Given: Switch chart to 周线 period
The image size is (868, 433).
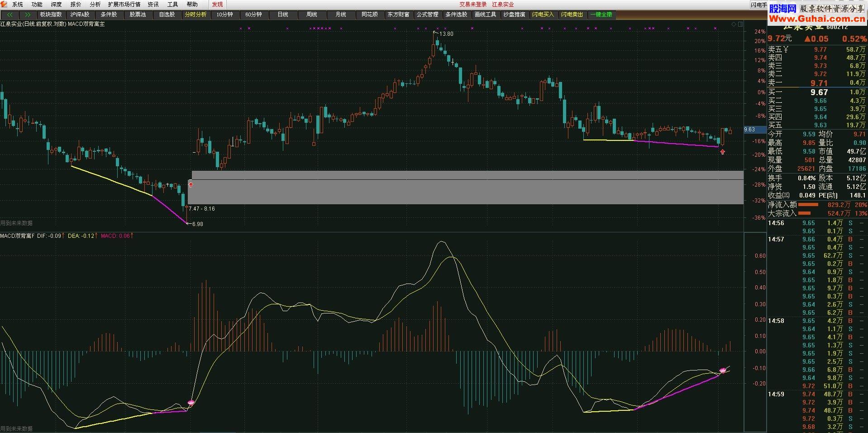Looking at the screenshot, I should pyautogui.click(x=311, y=14).
